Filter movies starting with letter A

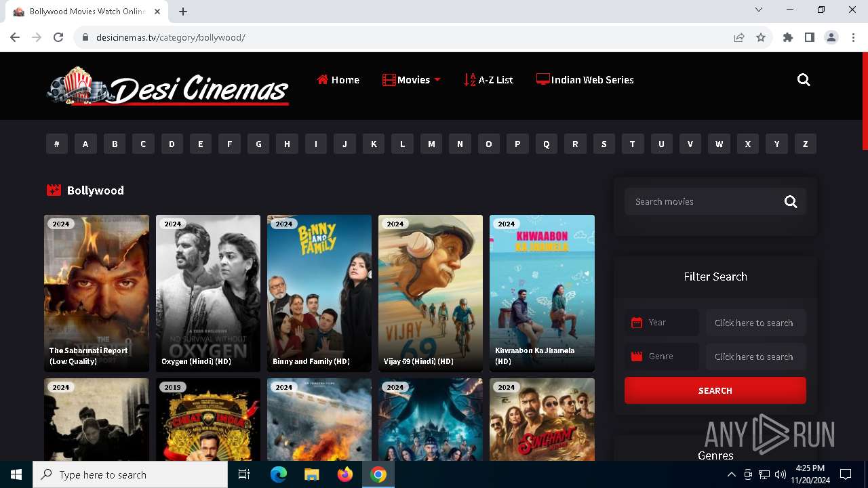pyautogui.click(x=85, y=144)
